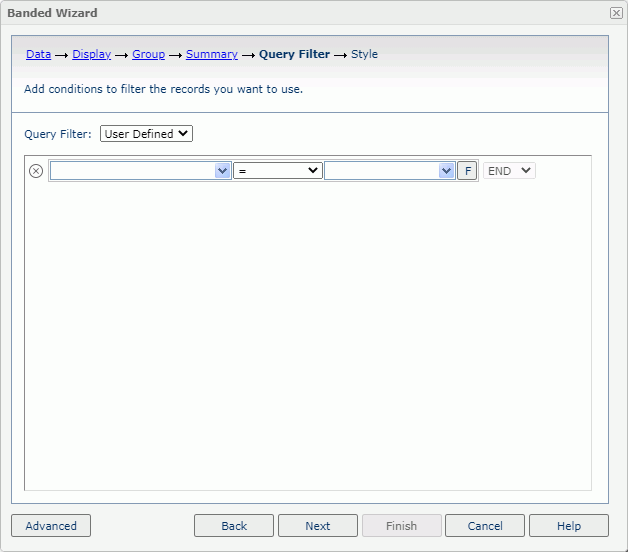Cancel the wizard

coord(485,526)
